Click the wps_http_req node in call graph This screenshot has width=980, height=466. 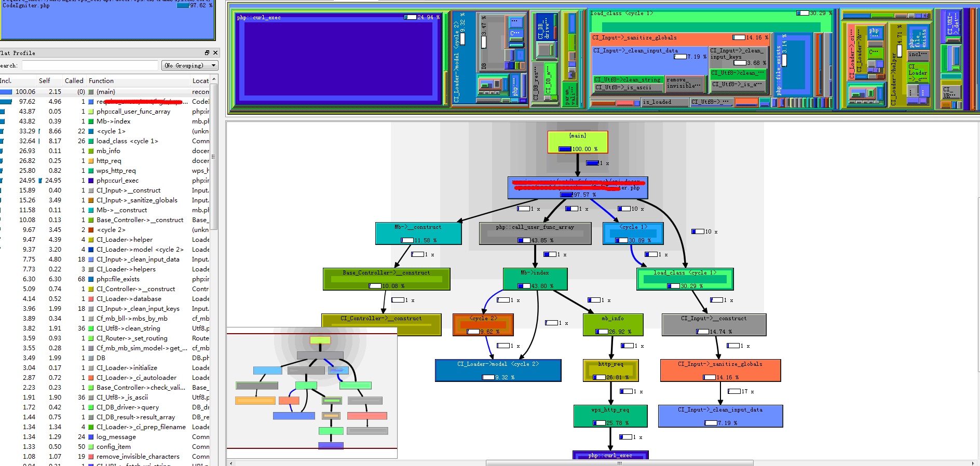610,416
